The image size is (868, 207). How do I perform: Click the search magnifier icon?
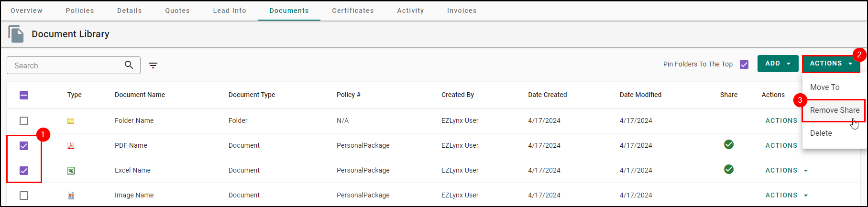tap(129, 65)
